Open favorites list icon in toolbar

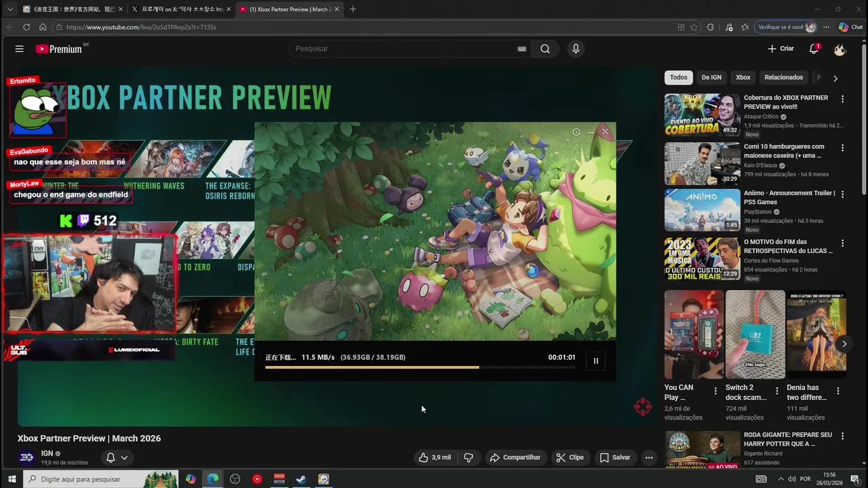(x=745, y=27)
